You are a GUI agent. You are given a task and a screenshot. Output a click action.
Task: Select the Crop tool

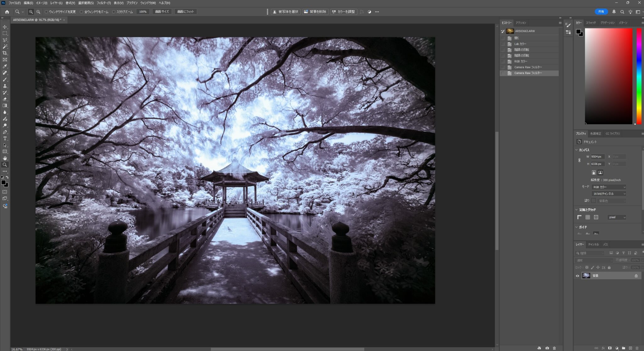coord(5,53)
